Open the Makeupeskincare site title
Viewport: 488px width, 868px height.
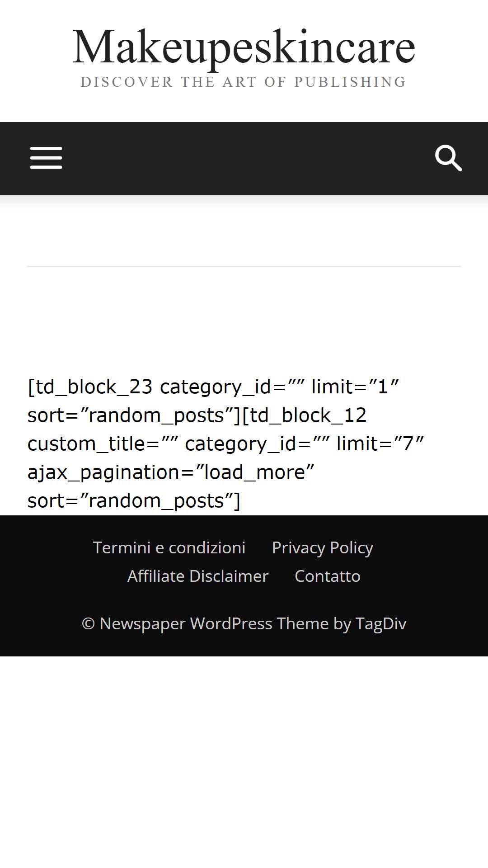pos(244,47)
